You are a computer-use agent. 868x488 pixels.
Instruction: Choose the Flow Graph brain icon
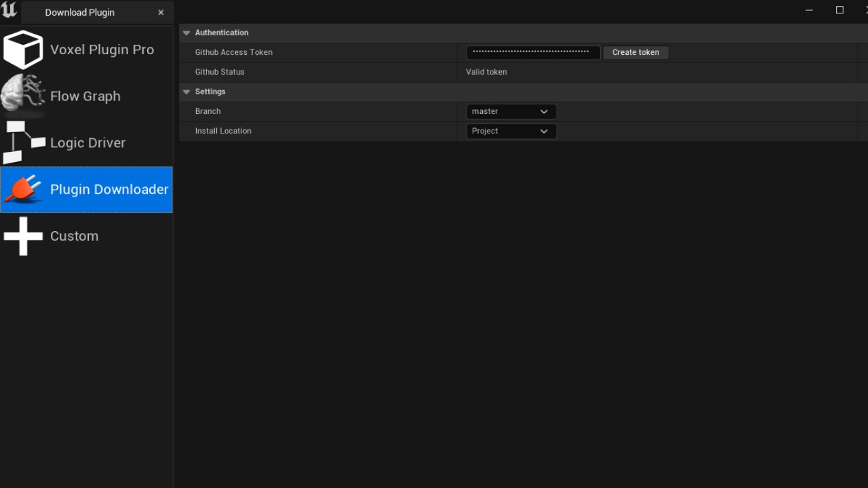(x=23, y=95)
